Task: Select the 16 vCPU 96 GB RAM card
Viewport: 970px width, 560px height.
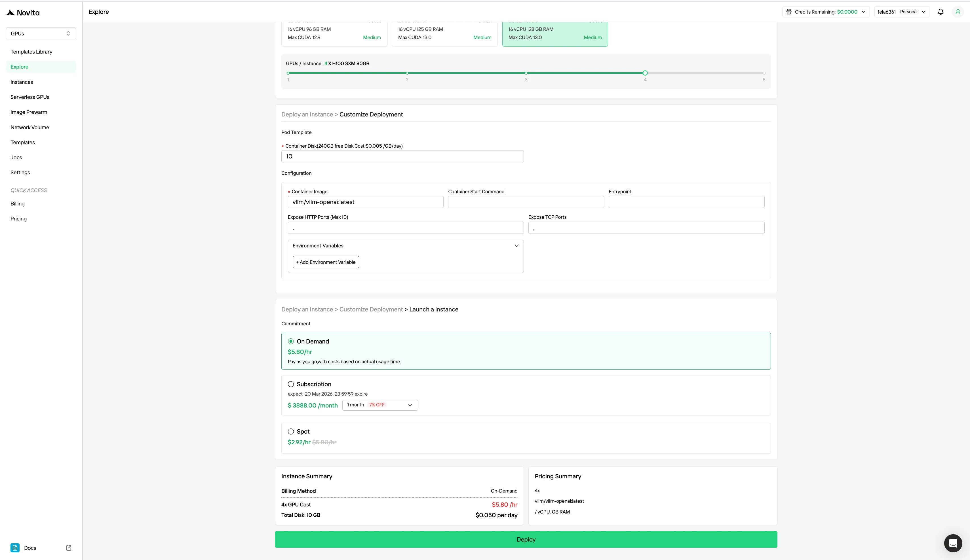Action: (334, 34)
